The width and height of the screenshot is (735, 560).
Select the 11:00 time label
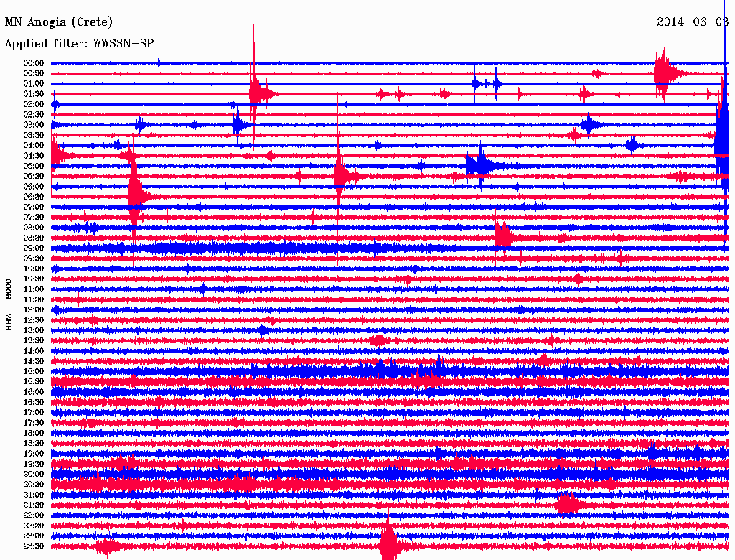click(x=34, y=289)
